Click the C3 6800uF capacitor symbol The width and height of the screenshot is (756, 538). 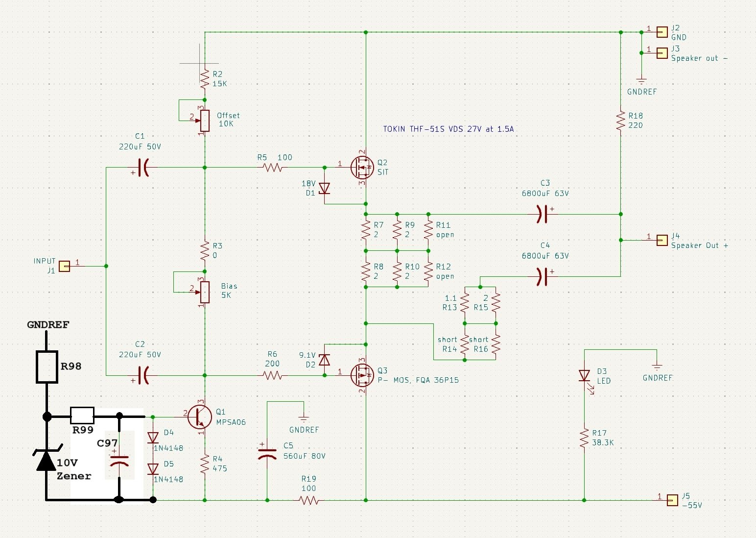coord(543,214)
